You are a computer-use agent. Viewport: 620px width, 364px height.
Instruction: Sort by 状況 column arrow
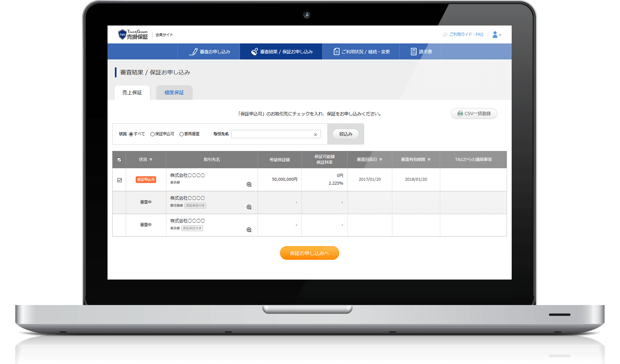click(x=151, y=160)
